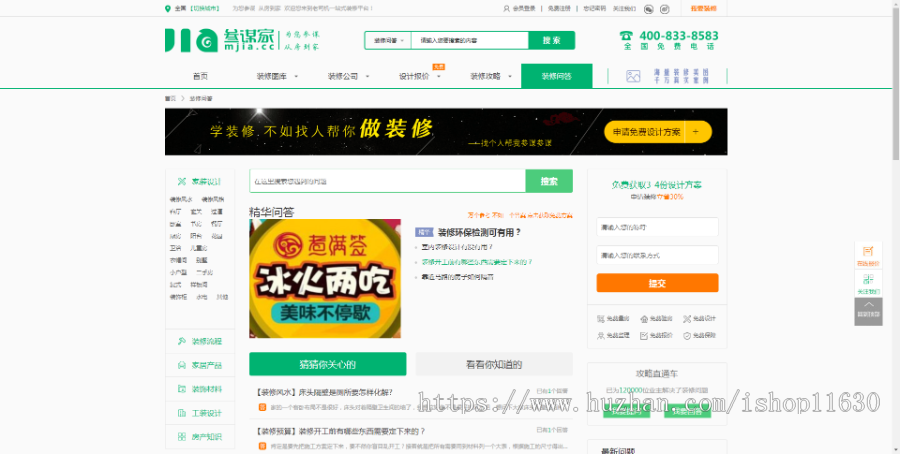Click the floating online quote icon
This screenshot has width=900, height=454.
pos(868,251)
